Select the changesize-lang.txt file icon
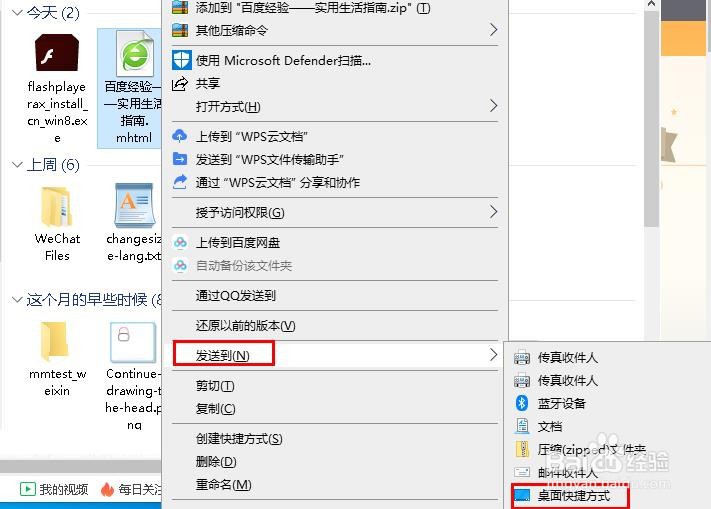The image size is (711, 509). click(134, 205)
